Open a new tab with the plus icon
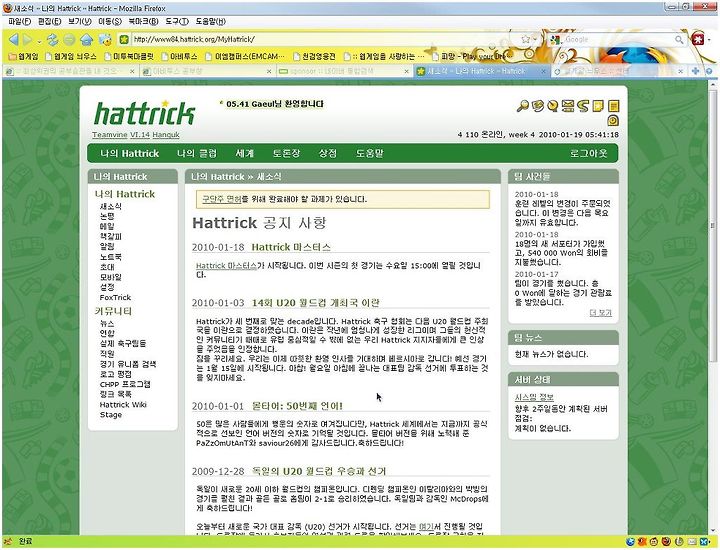 click(695, 71)
